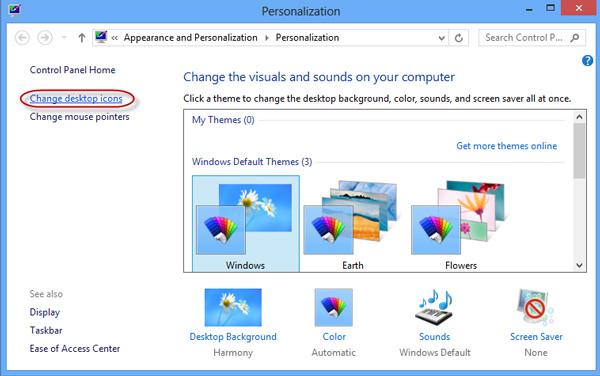Image resolution: width=600 pixels, height=376 pixels.
Task: Open Taskbar under See also
Action: [46, 330]
